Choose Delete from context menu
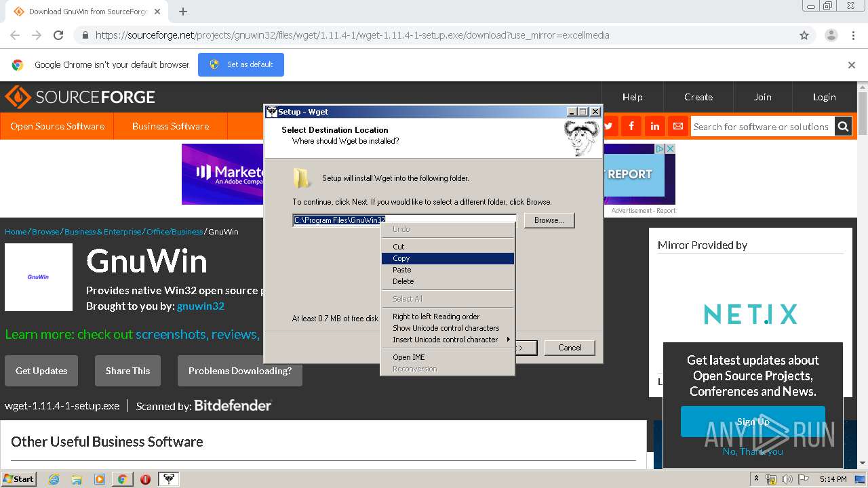This screenshot has height=488, width=868. pyautogui.click(x=448, y=281)
